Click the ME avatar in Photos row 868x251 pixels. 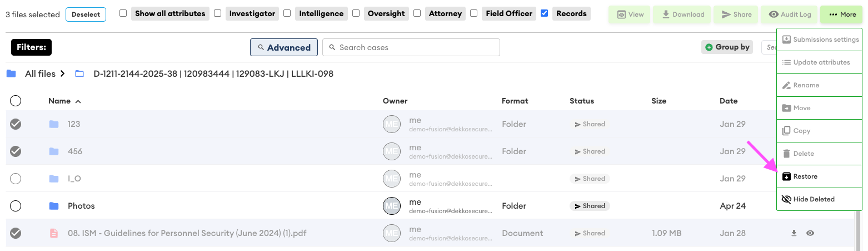click(392, 206)
